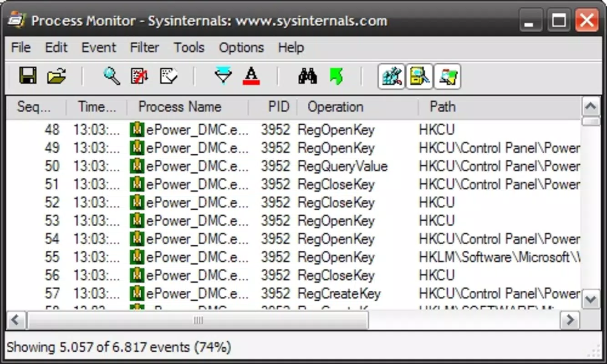The image size is (607, 364).
Task: Sort by the Operation column header
Action: click(357, 107)
